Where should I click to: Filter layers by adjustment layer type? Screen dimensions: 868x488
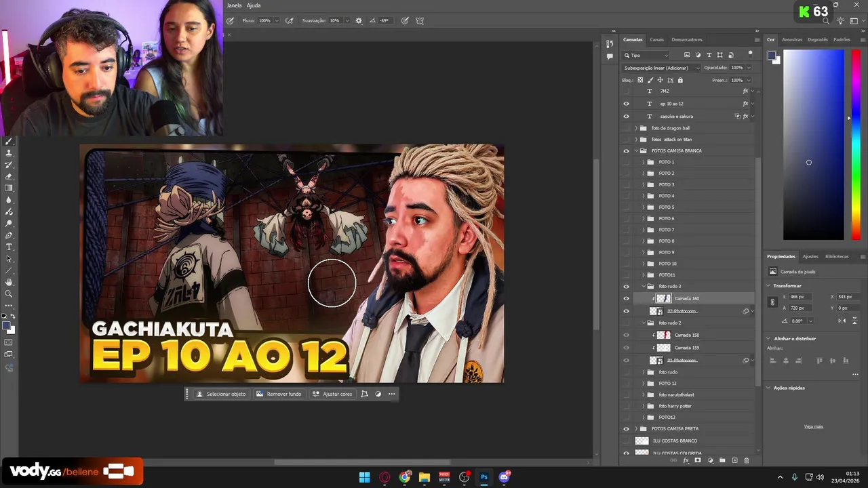(698, 55)
